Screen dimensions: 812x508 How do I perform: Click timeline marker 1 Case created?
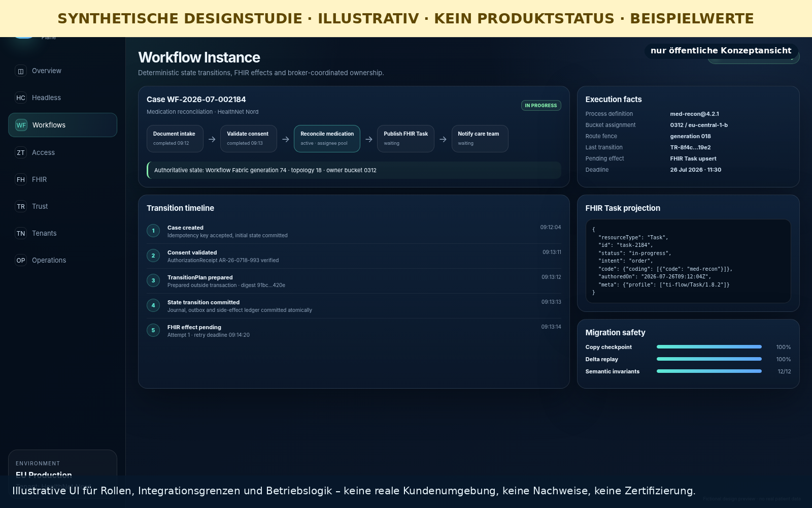[x=153, y=231]
